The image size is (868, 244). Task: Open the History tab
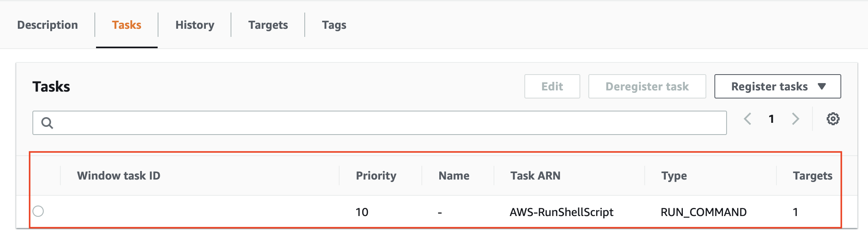coord(195,25)
